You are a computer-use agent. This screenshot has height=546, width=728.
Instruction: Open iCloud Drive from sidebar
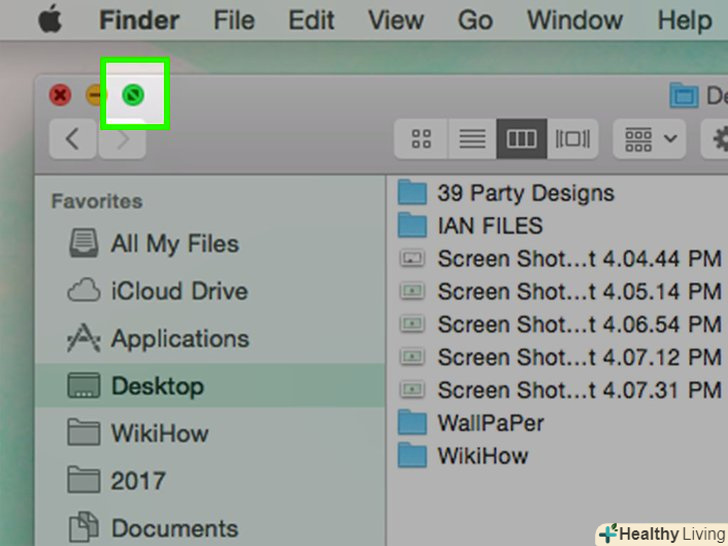point(178,291)
